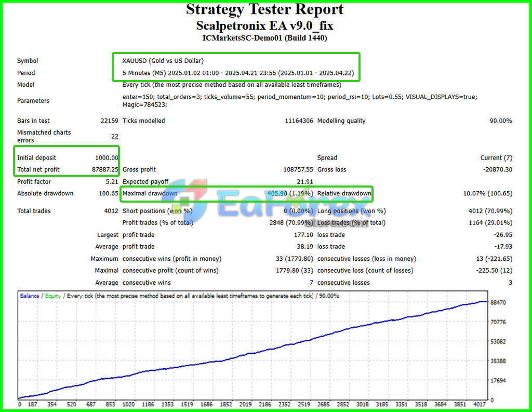The height and width of the screenshot is (412, 532).
Task: Click the average consecutive wins value 7
Action: [311, 283]
